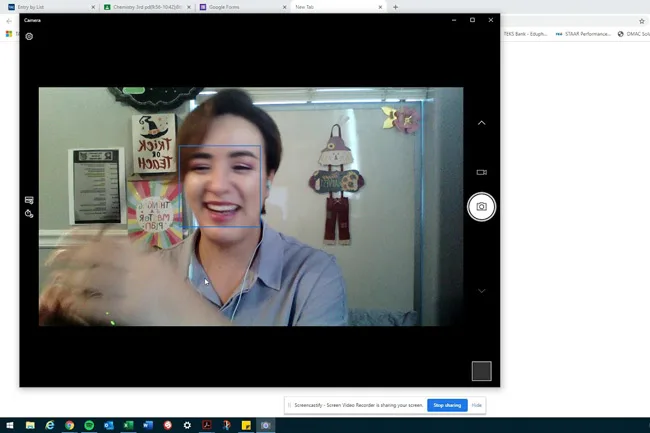Take a photo with the shutter button

coord(481,206)
